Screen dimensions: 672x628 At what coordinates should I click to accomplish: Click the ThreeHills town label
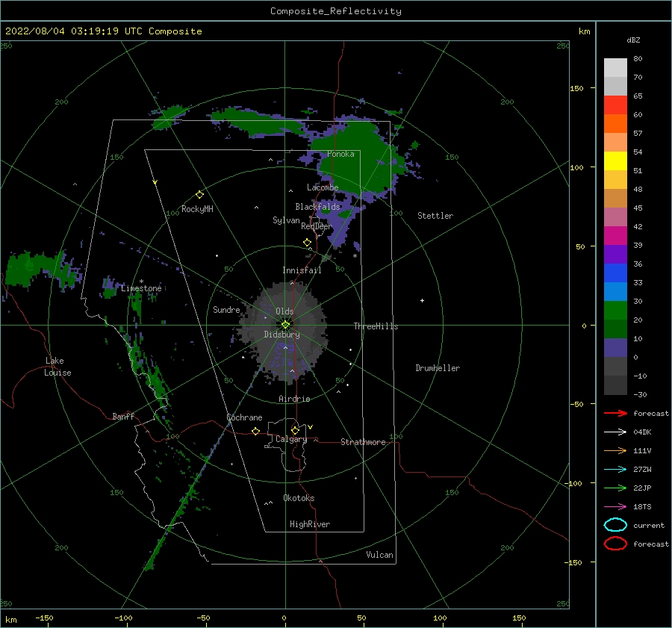coord(376,326)
